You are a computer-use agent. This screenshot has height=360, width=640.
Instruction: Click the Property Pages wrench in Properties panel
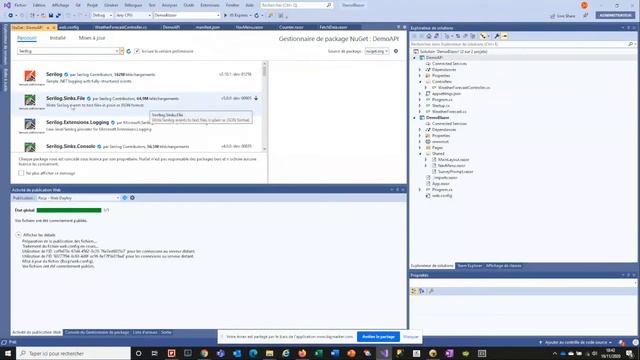tap(431, 291)
